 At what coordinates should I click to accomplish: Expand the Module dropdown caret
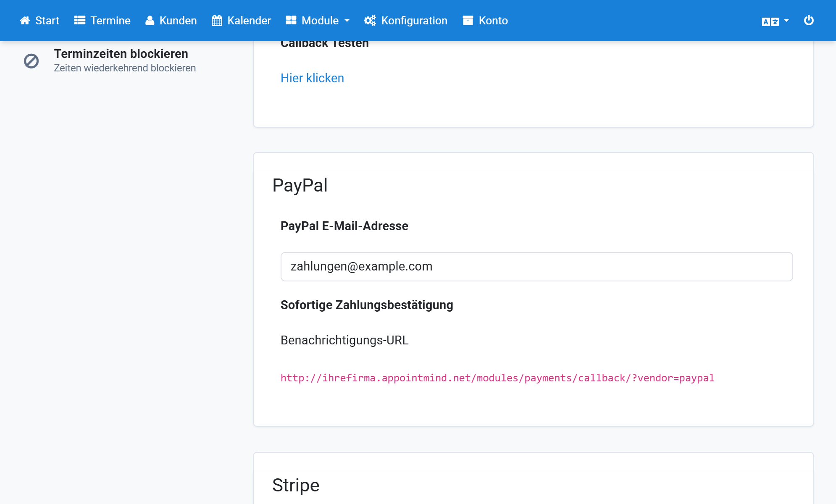tap(347, 21)
